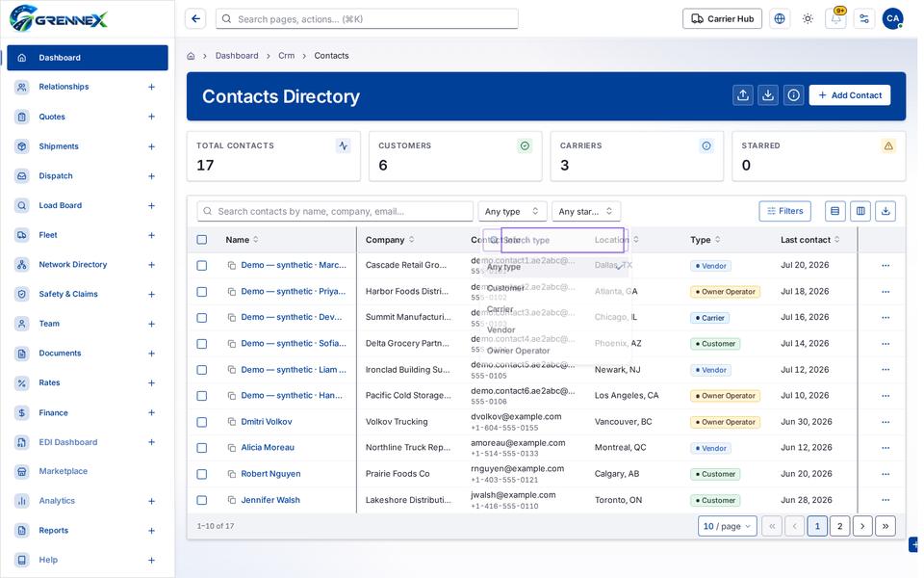The width and height of the screenshot is (924, 578).
Task: Go to page 2 of contacts
Action: [x=839, y=526]
